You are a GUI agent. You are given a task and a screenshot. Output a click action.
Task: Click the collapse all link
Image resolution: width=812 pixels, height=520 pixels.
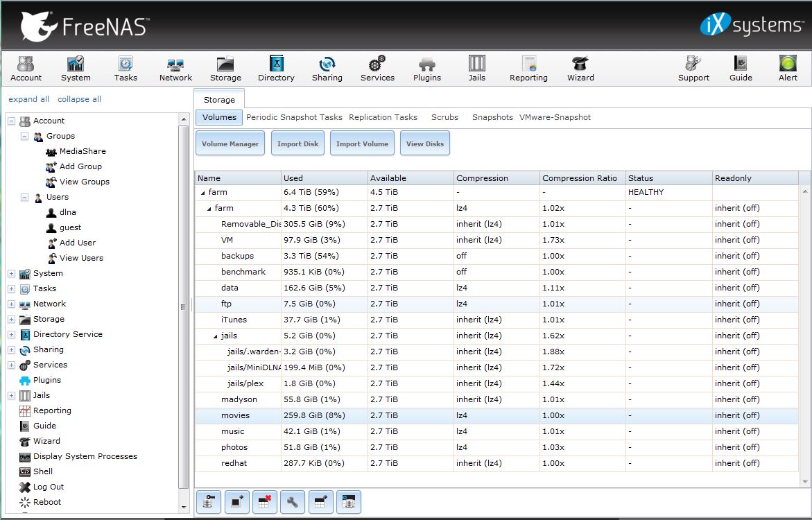(x=79, y=99)
